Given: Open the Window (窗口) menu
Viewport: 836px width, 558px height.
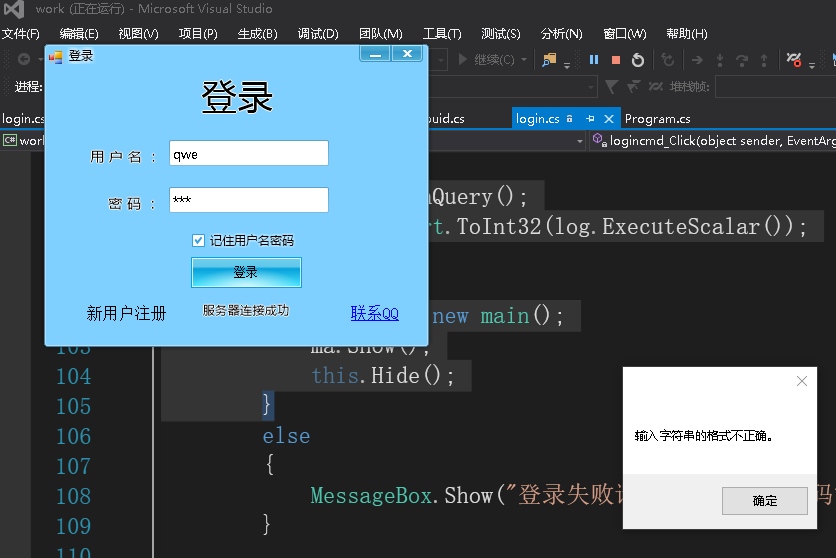Looking at the screenshot, I should (624, 34).
